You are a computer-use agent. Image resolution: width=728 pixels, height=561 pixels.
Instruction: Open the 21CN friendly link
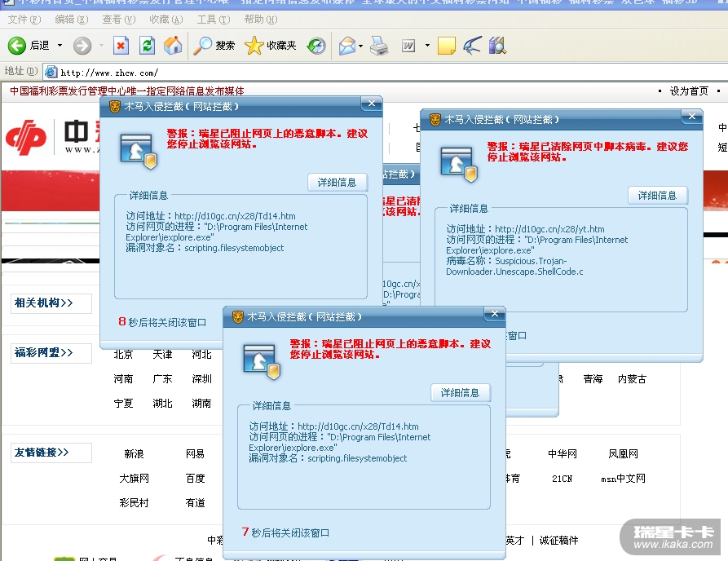[x=562, y=479]
